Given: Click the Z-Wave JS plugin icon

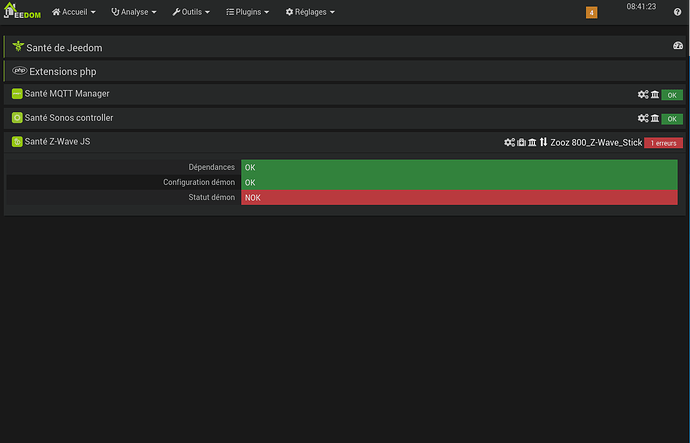Looking at the screenshot, I should coord(17,142).
